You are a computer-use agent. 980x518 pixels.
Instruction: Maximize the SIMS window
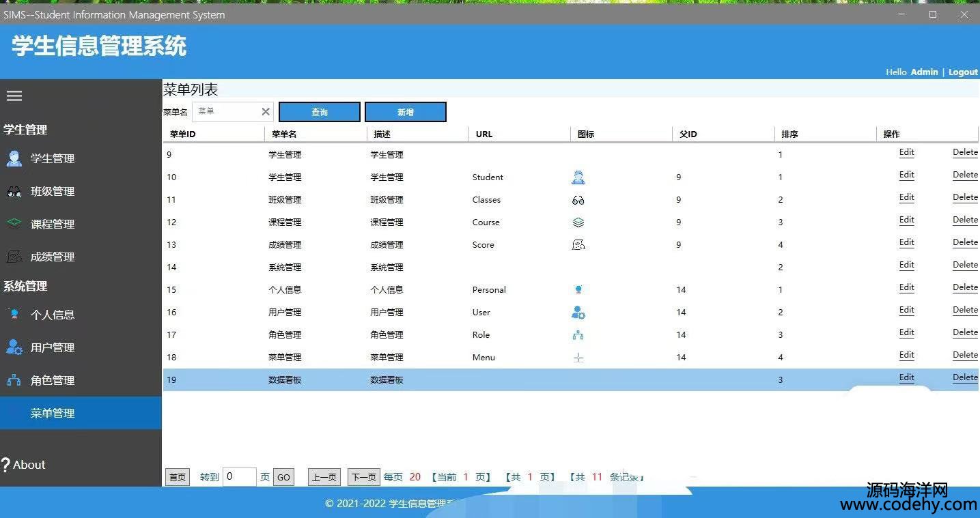point(933,14)
